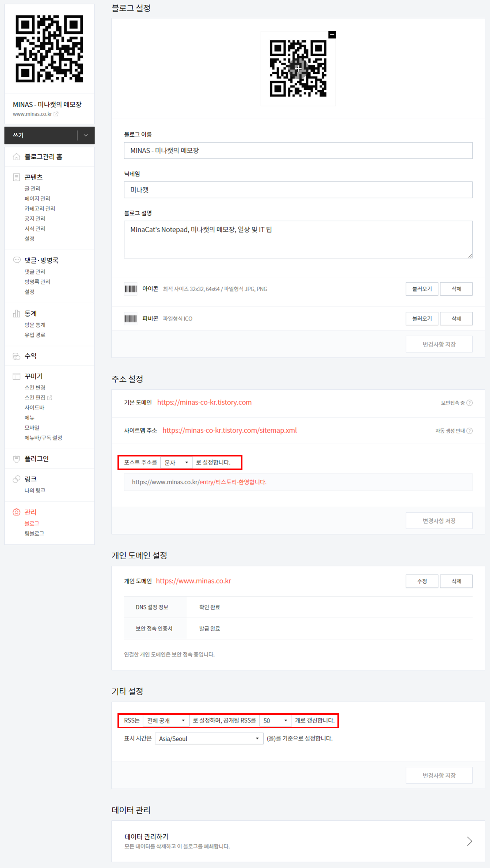Viewport: 490px width, 868px height.
Task: Open 방문 통계 in sidebar
Action: coord(35,325)
